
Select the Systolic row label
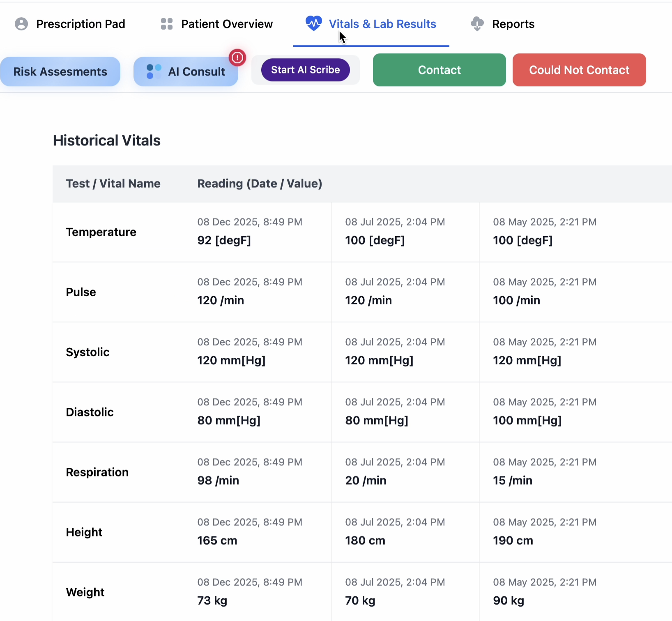tap(88, 352)
